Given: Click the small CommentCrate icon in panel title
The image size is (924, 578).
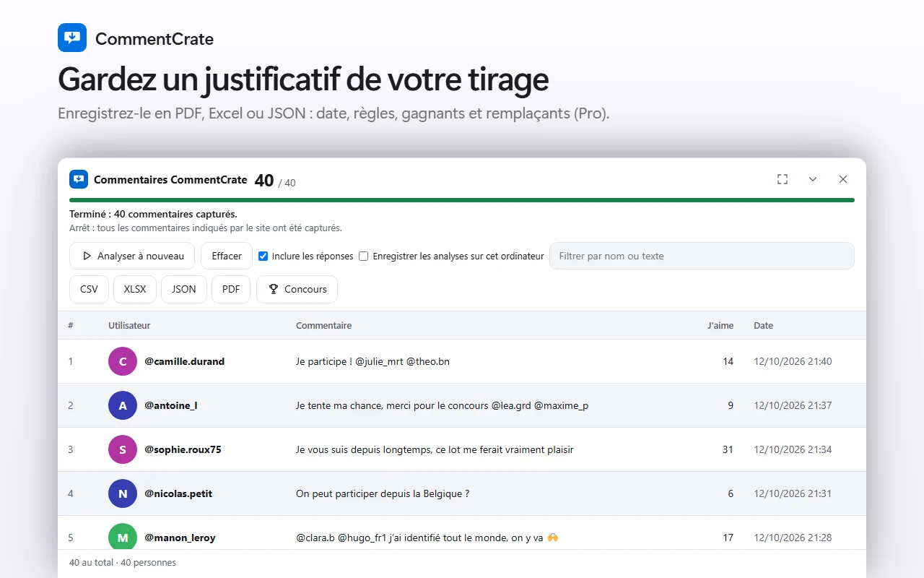Looking at the screenshot, I should coord(79,179).
